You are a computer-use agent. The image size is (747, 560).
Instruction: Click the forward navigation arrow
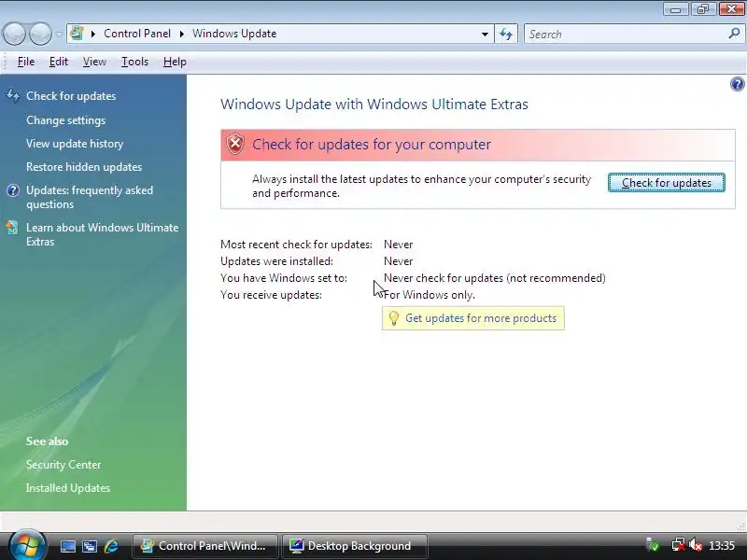point(40,34)
